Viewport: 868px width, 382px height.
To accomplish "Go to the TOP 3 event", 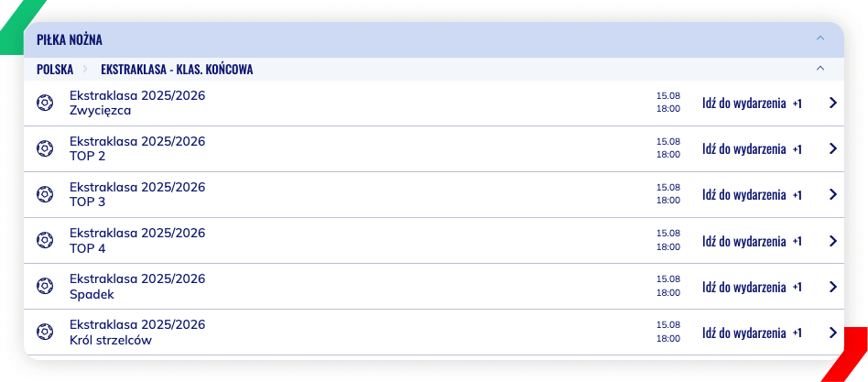I will [744, 195].
